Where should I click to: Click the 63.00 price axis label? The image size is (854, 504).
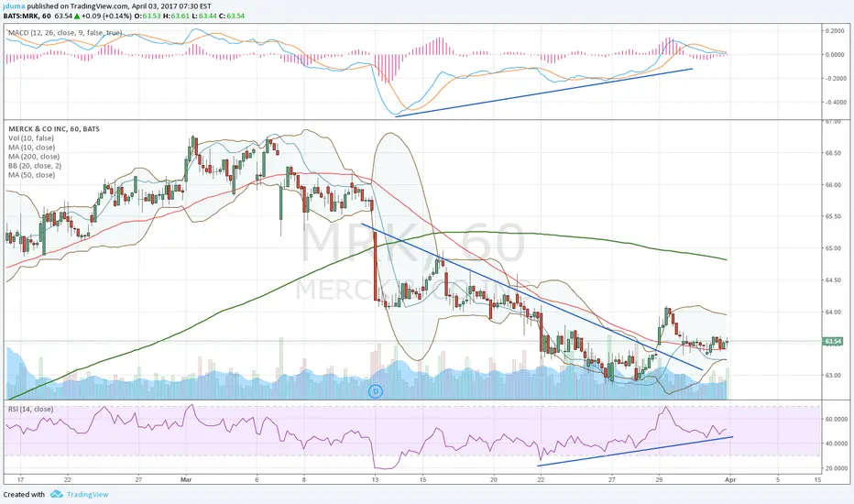click(834, 376)
